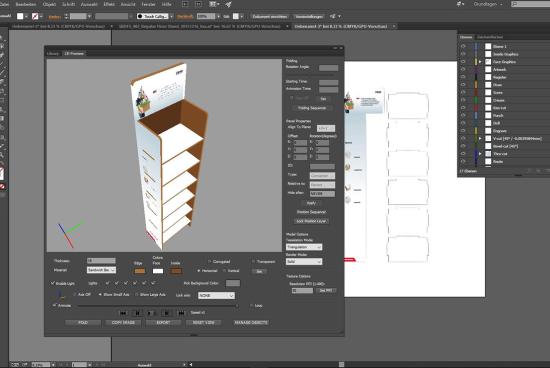Click the Thru cut layer thumbnail
Viewport: 550px width, 368px height.
[488, 154]
